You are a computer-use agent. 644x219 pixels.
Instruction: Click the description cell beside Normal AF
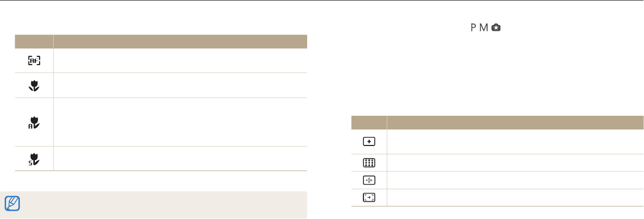point(180,60)
